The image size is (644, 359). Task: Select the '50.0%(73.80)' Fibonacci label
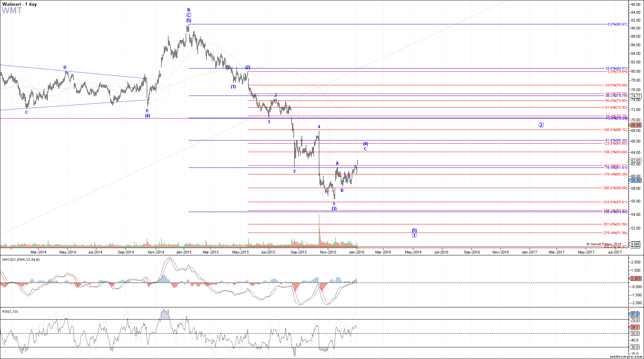616,101
